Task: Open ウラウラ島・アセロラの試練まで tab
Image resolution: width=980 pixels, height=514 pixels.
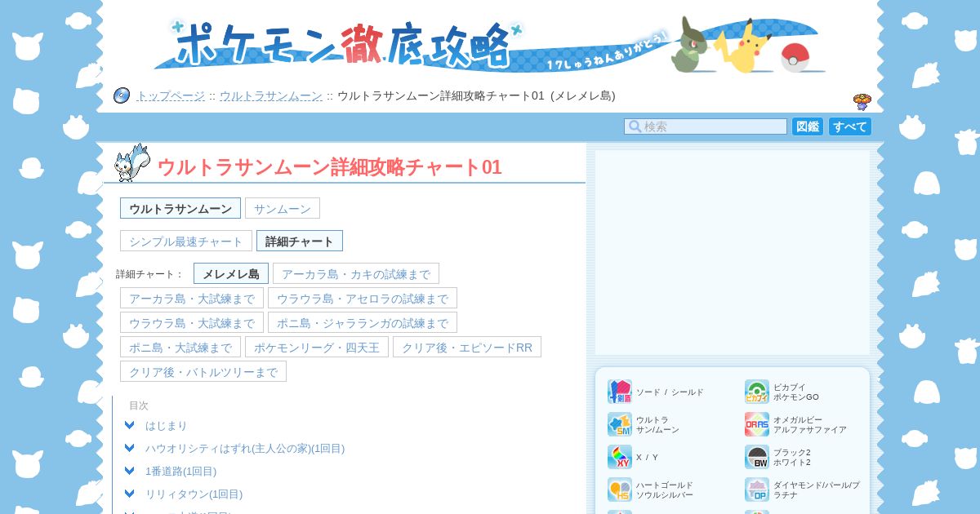Action: (x=363, y=298)
